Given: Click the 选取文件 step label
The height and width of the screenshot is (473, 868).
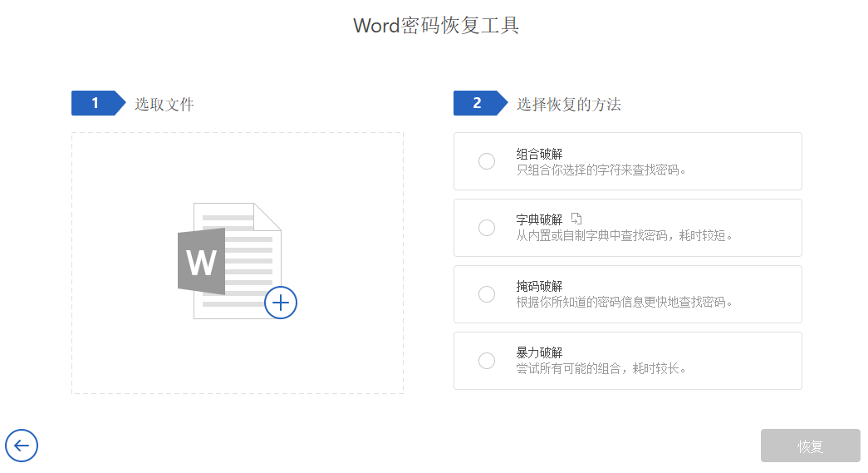Looking at the screenshot, I should click(x=164, y=104).
